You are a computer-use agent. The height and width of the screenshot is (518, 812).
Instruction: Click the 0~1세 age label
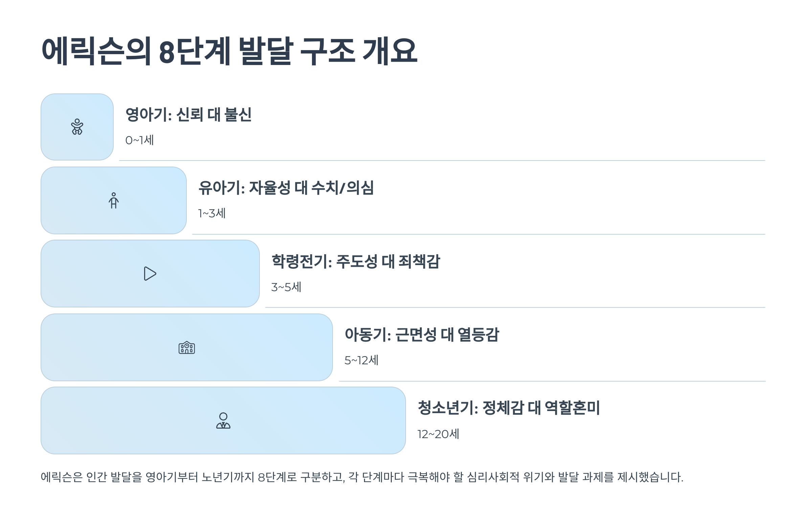[x=139, y=140]
